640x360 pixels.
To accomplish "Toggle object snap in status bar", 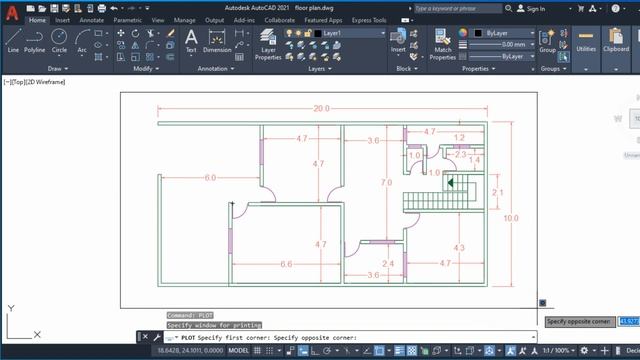I will point(379,351).
